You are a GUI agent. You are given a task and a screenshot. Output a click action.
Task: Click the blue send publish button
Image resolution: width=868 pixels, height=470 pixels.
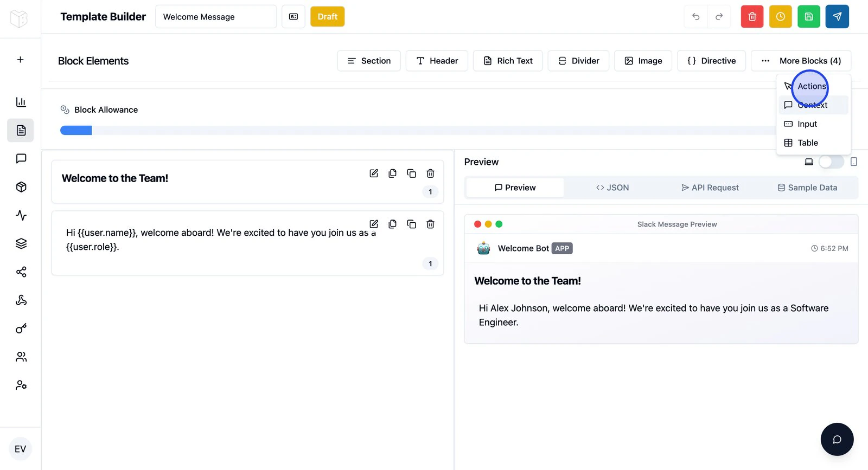click(x=837, y=17)
